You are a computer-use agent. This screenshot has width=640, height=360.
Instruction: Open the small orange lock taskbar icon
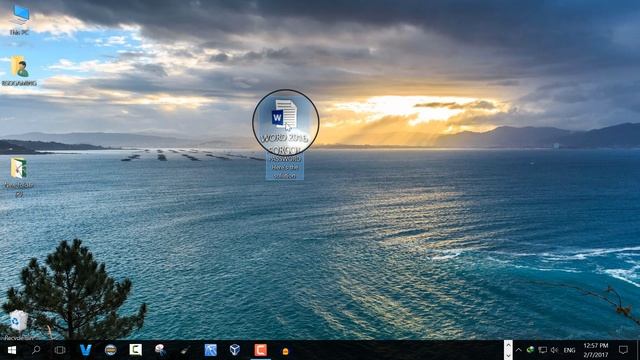click(x=285, y=351)
